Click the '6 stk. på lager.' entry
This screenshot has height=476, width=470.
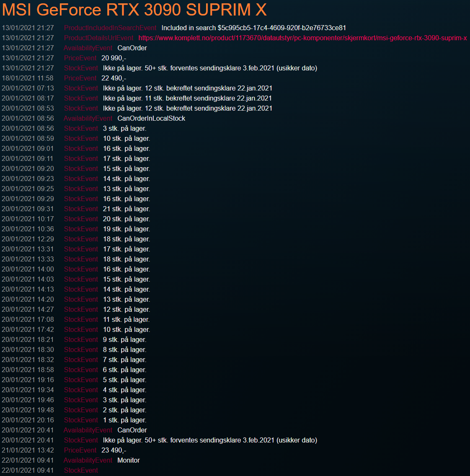tap(125, 370)
